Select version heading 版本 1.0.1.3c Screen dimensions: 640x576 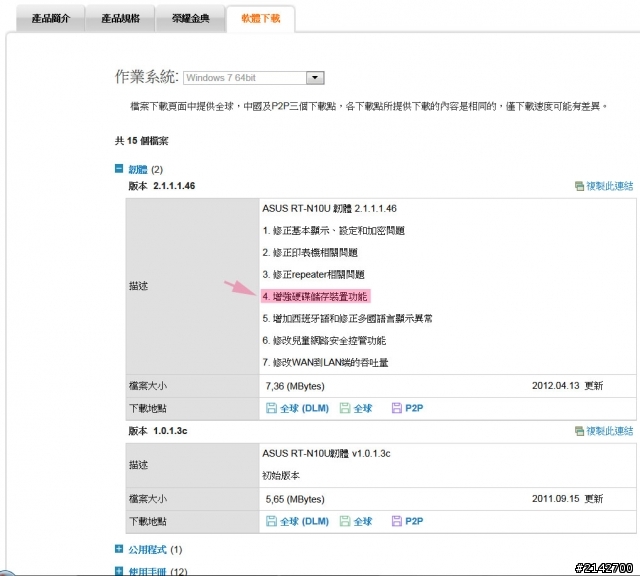[x=158, y=431]
